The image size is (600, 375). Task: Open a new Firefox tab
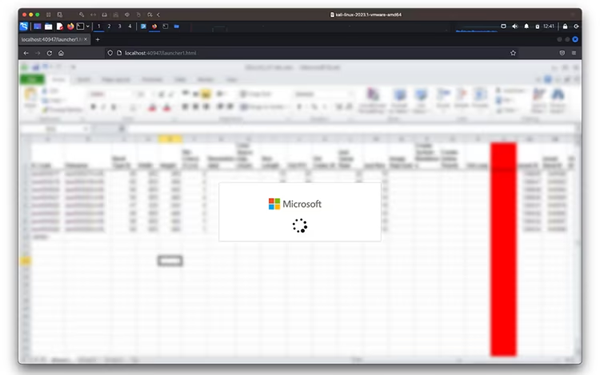click(x=98, y=39)
